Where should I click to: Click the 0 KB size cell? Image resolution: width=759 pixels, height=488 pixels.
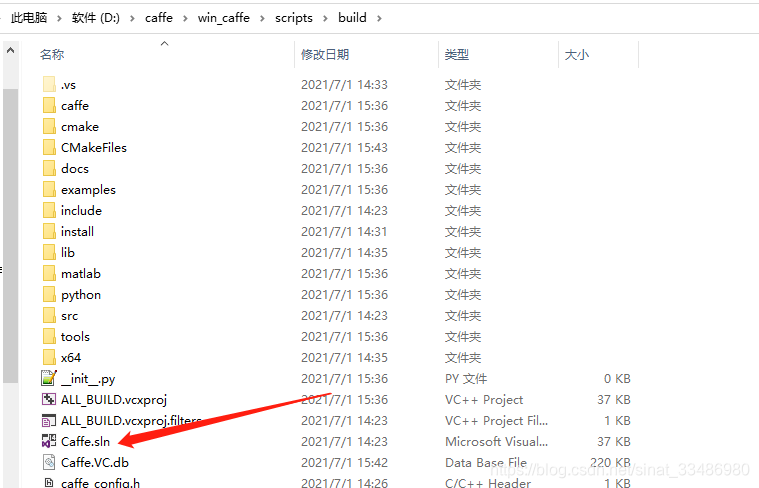click(617, 379)
